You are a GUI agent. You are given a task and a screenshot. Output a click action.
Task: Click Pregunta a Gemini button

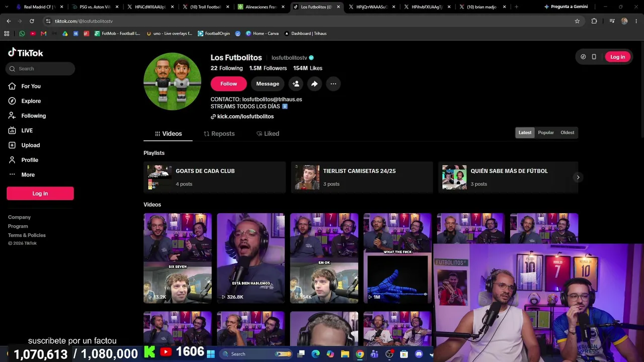tap(566, 7)
